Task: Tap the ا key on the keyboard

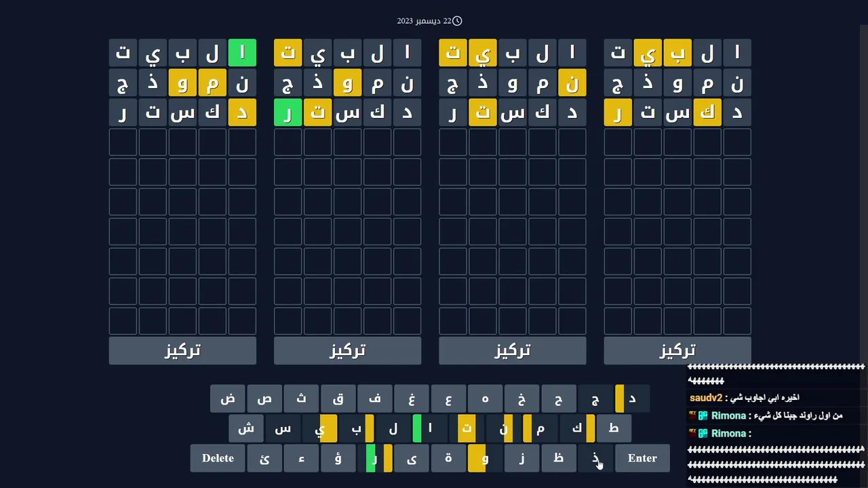Action: click(429, 428)
